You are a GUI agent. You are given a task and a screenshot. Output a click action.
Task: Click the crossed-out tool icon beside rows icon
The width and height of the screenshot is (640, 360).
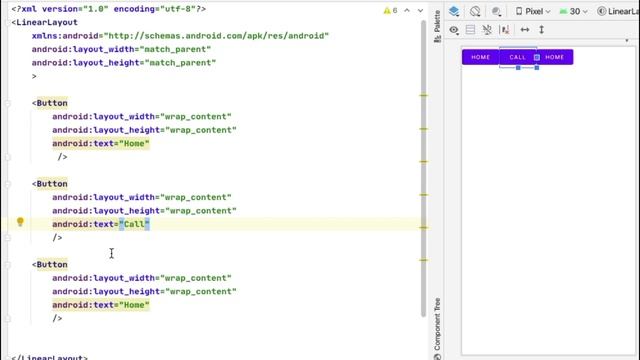(x=487, y=30)
